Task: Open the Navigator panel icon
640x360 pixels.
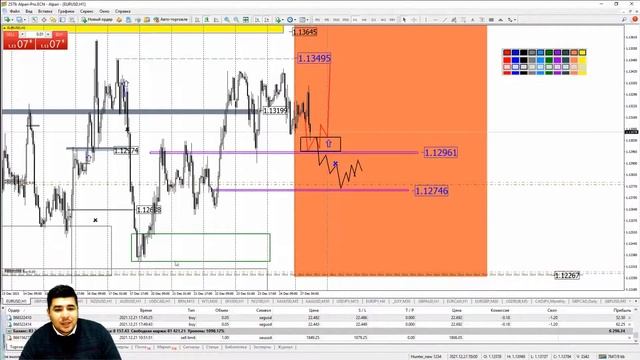Action: [x=53, y=20]
